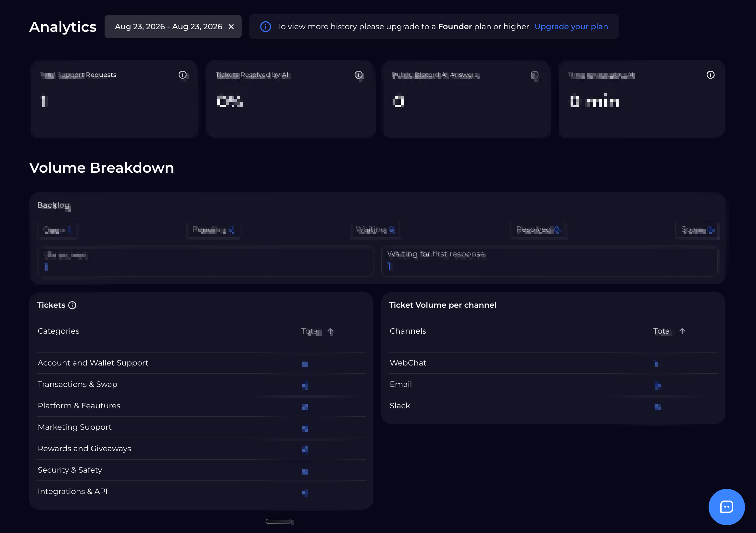Sort Categories table by Total arrow
The image size is (756, 533).
click(330, 331)
